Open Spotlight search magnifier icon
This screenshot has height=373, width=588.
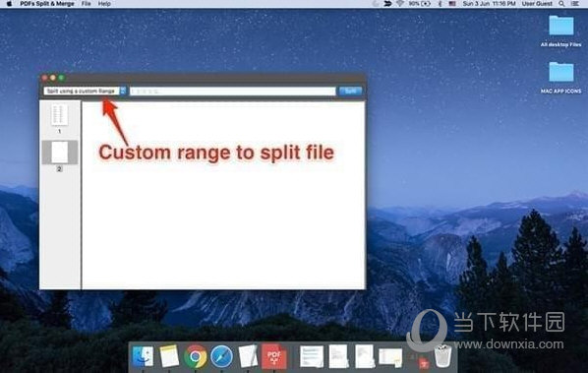click(x=561, y=4)
